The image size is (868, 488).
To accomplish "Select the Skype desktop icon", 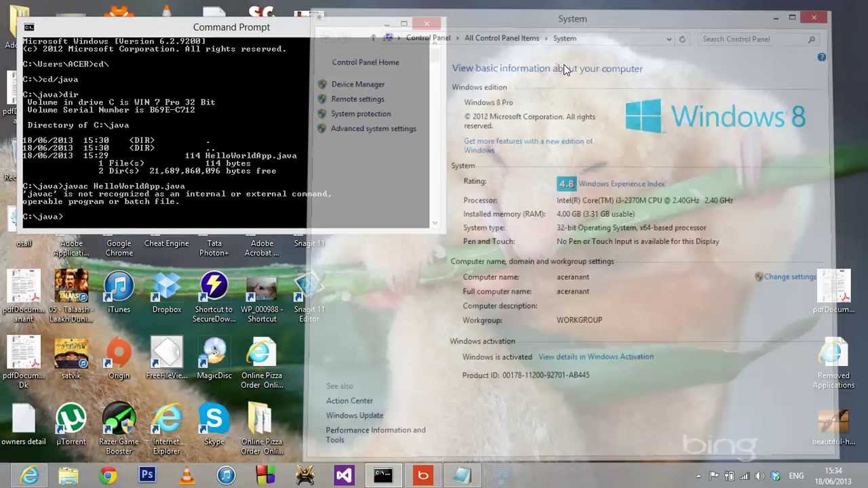I will click(x=214, y=424).
